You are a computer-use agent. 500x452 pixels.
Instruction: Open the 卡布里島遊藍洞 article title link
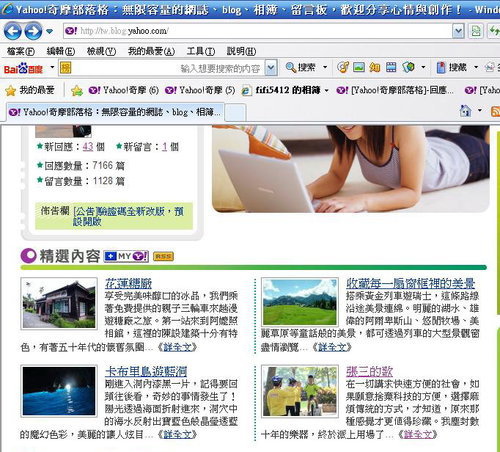tap(146, 371)
